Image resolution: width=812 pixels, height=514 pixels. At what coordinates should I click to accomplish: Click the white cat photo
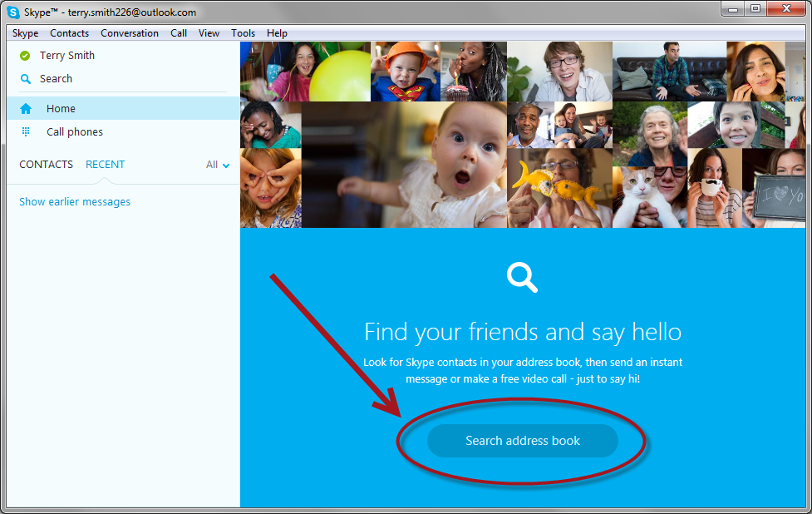tap(650, 197)
